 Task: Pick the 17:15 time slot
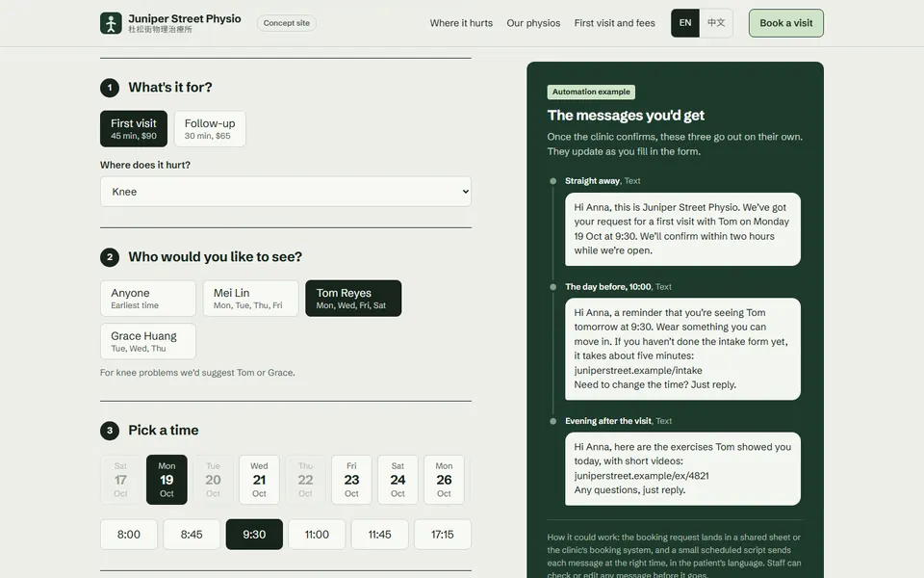click(x=443, y=535)
